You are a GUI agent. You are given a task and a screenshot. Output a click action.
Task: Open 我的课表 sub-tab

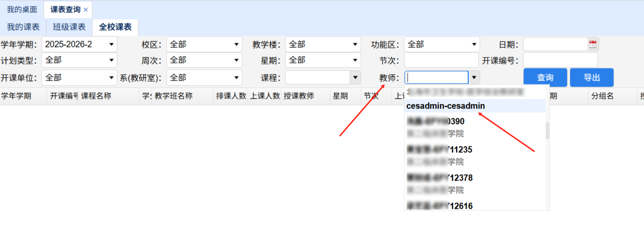[x=23, y=27]
